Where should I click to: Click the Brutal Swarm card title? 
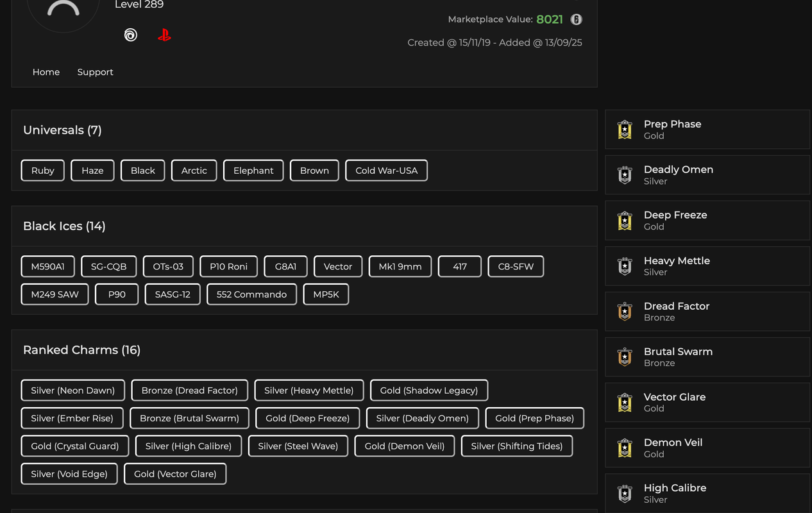click(x=678, y=351)
